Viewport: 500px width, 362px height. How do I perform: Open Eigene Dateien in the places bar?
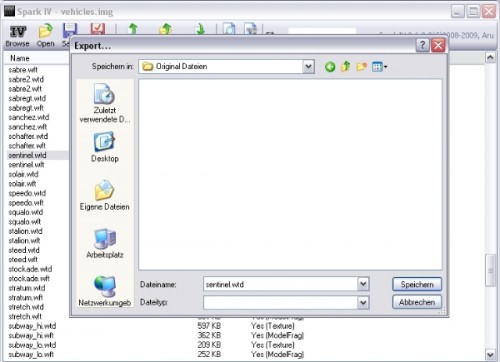point(105,195)
